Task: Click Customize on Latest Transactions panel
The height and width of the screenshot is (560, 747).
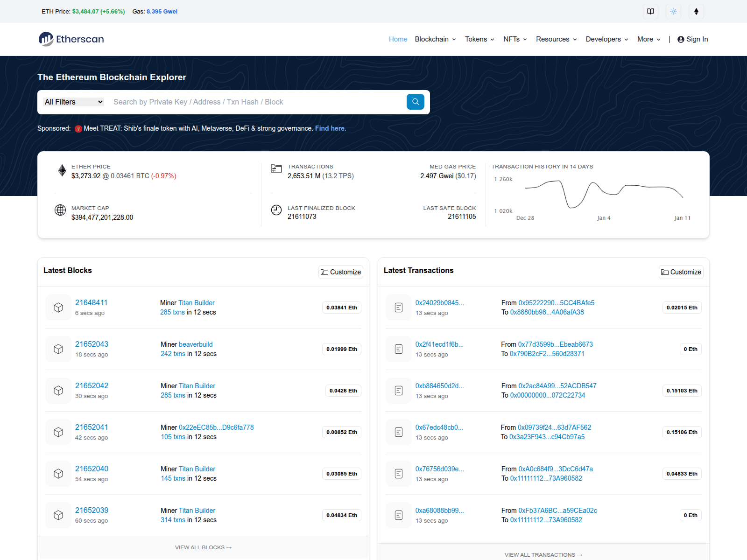Action: pos(681,272)
